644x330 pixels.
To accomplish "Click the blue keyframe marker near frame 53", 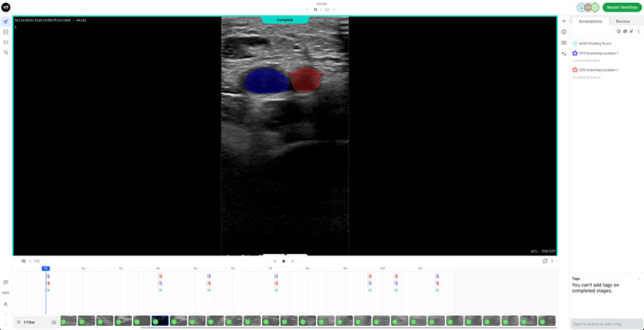I will (x=209, y=276).
